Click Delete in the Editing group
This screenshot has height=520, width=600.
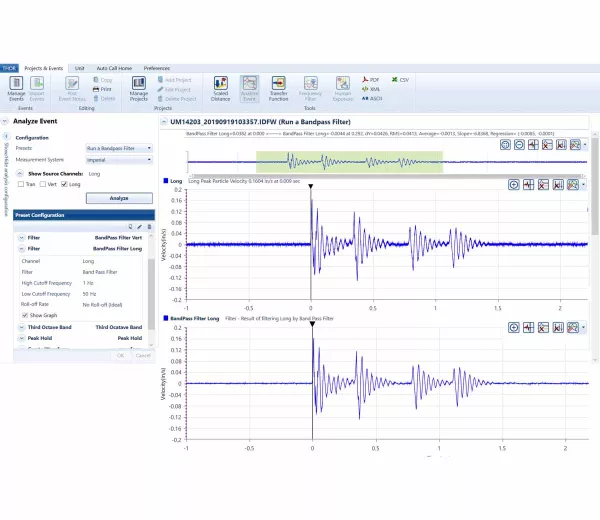click(x=104, y=98)
